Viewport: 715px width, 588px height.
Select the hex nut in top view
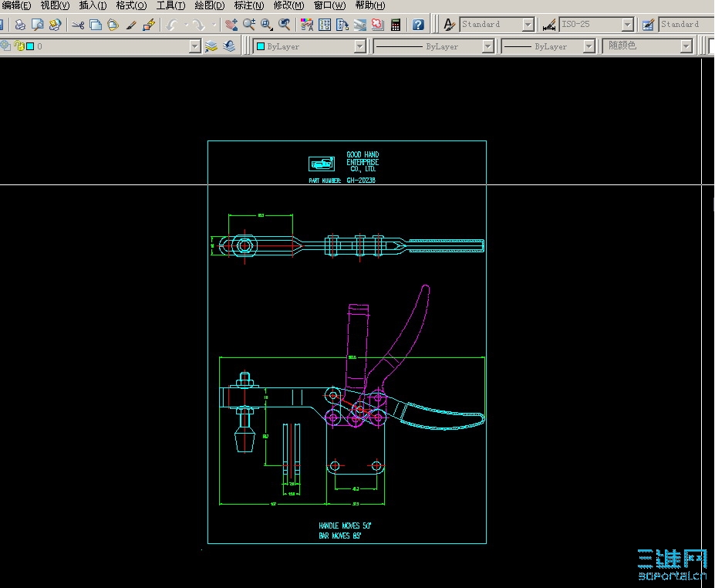point(245,246)
